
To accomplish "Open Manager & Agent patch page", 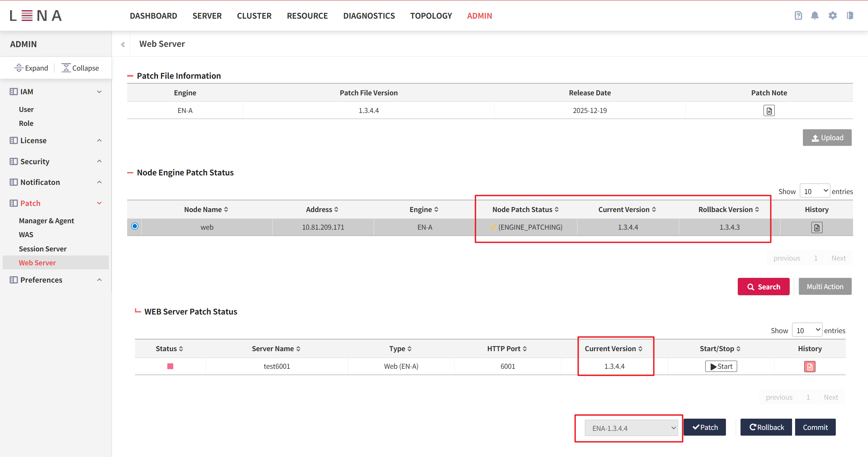I will (x=46, y=221).
